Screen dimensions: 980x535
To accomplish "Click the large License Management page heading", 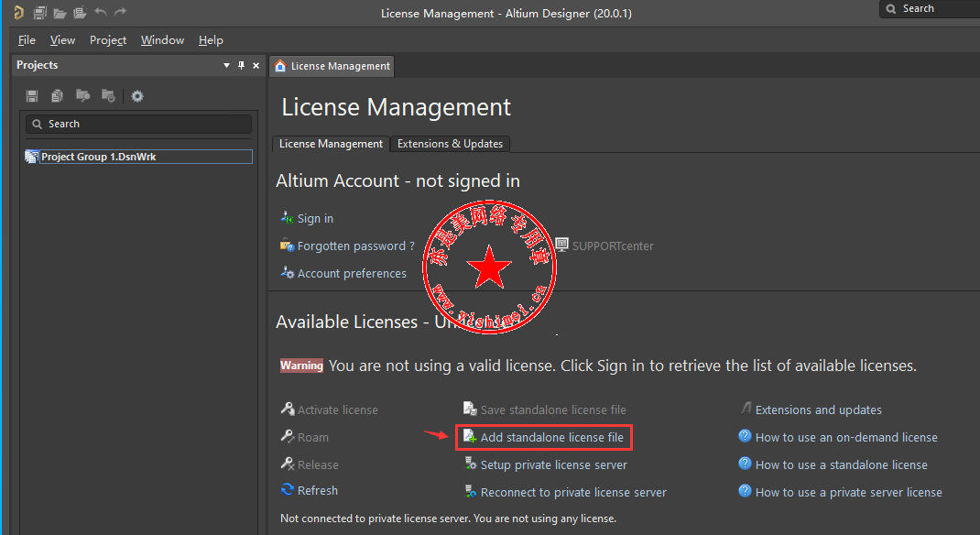I will click(397, 107).
